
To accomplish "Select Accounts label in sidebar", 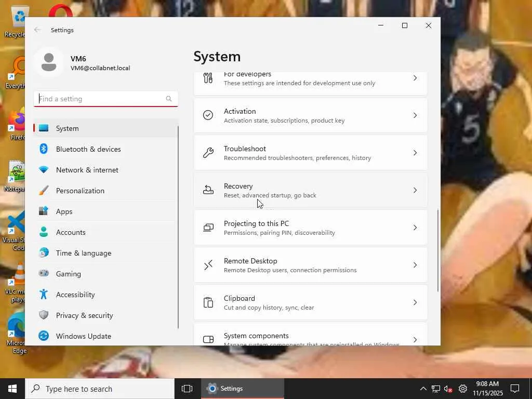I will (71, 232).
